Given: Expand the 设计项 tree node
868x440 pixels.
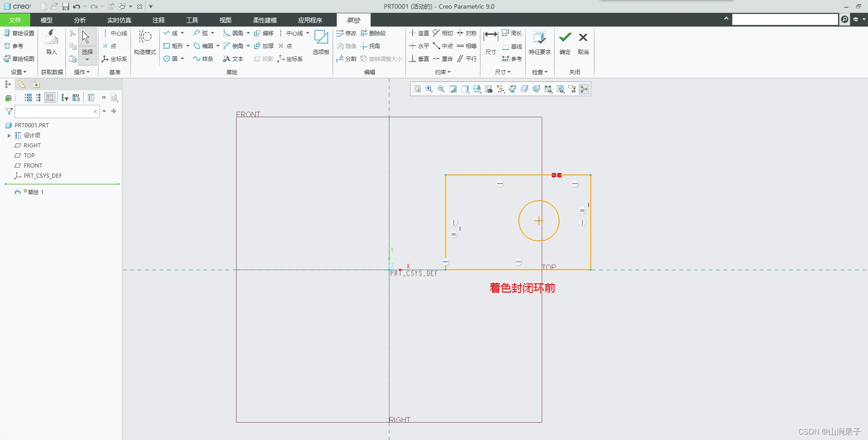Looking at the screenshot, I should coord(9,136).
